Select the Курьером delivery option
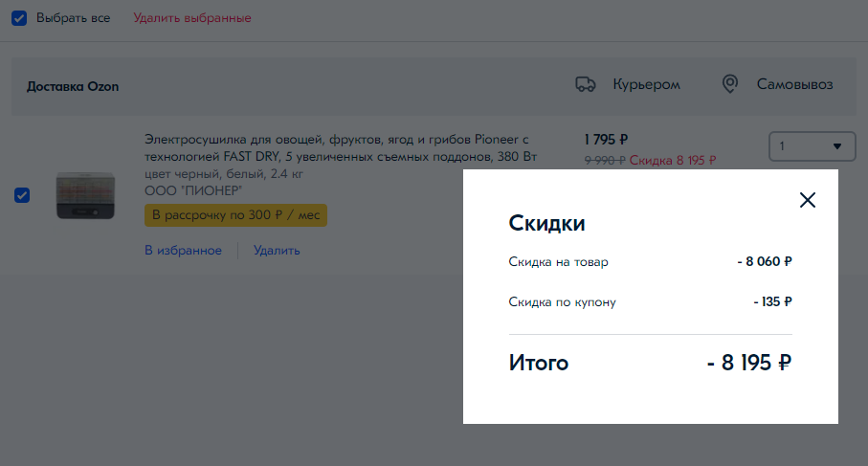Image resolution: width=868 pixels, height=466 pixels. 646,84
